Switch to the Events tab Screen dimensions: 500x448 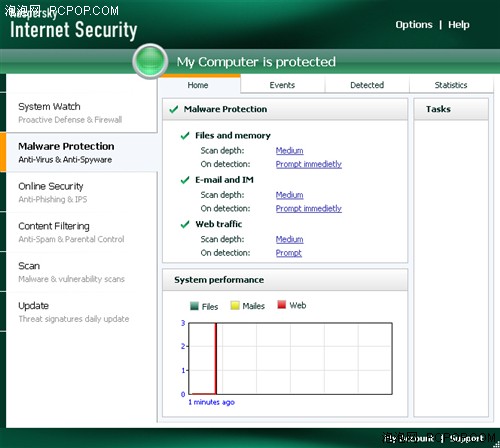click(282, 85)
